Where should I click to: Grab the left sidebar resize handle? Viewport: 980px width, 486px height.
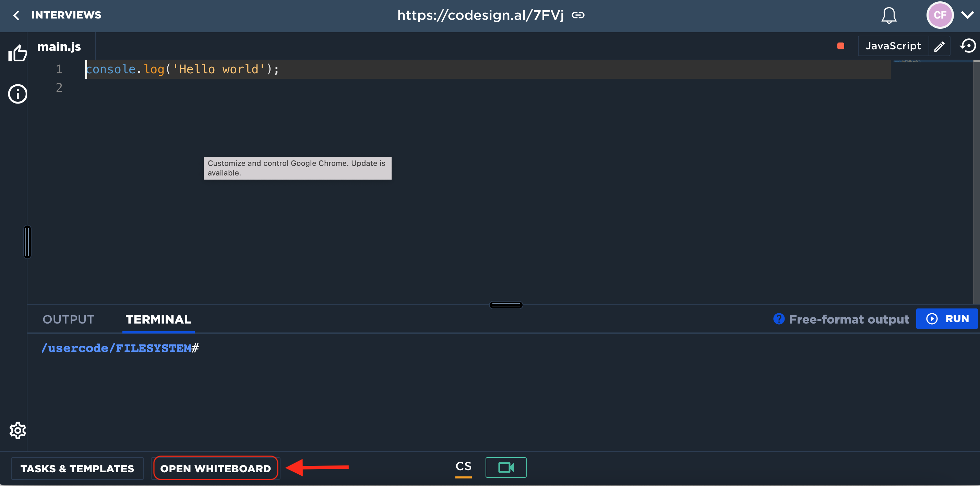point(27,242)
